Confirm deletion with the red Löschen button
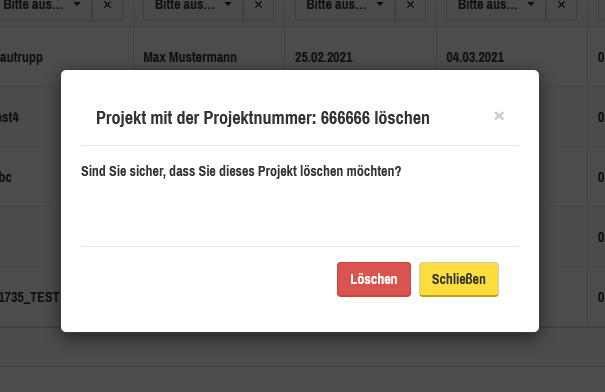 click(x=373, y=279)
